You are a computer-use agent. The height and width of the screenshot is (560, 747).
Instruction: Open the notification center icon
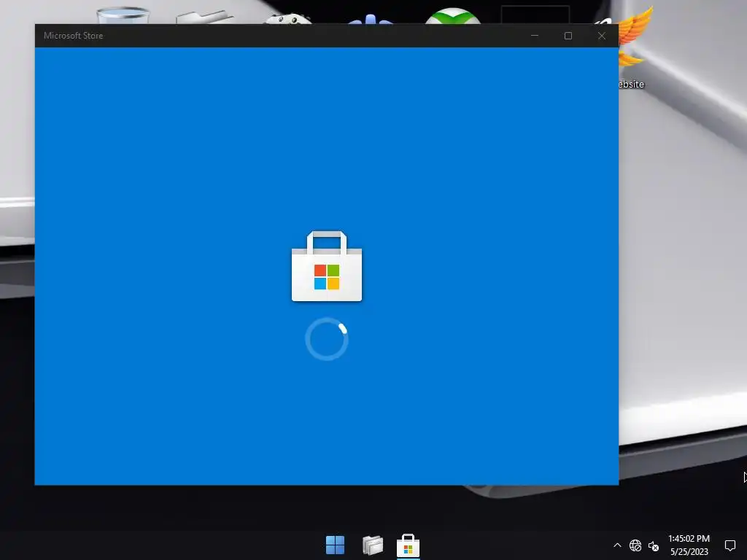[x=729, y=545]
